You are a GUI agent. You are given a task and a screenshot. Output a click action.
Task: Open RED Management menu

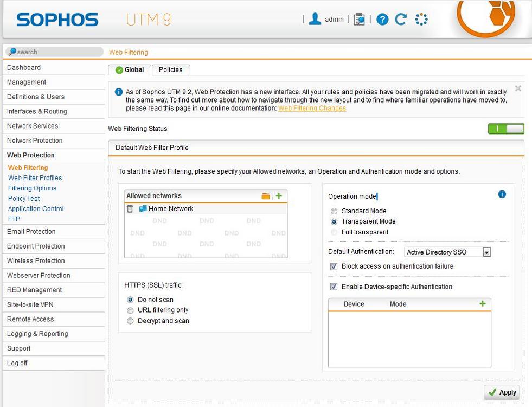coord(54,290)
